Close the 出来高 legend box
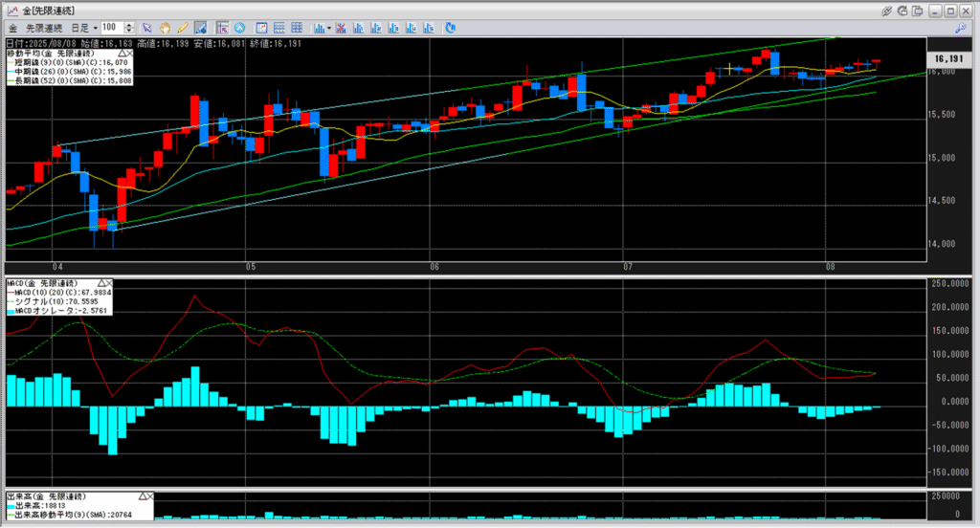 point(150,496)
